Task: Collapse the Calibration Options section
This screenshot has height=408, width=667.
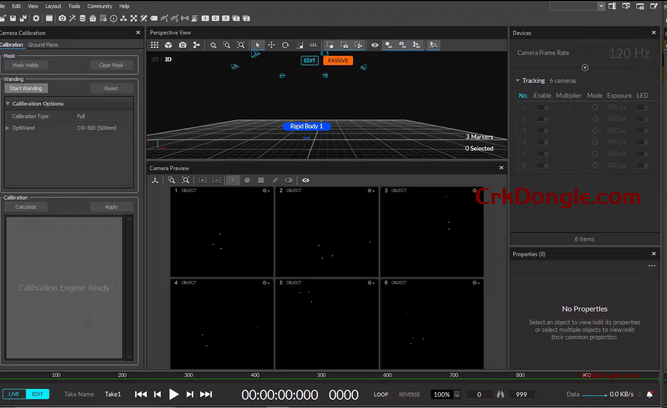Action: point(8,103)
